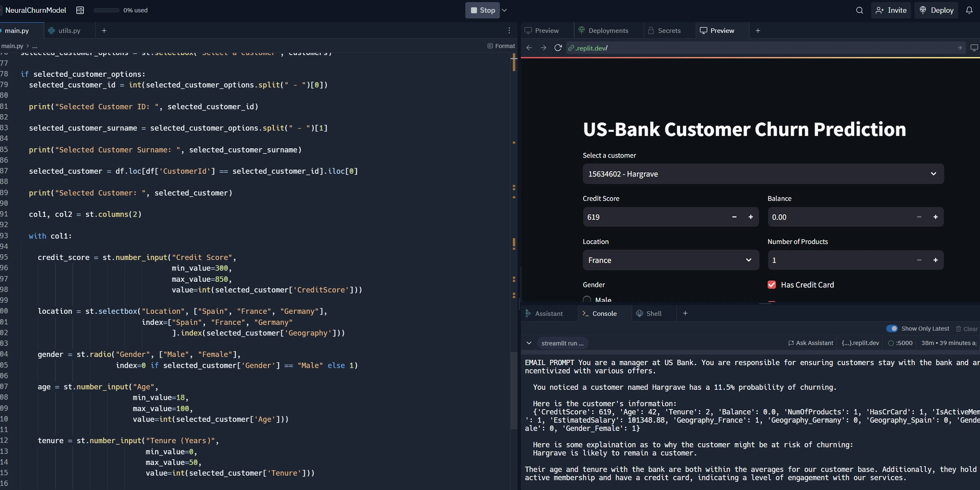Click the streamlit run command chip
Screen dimensions: 980x490
point(562,343)
